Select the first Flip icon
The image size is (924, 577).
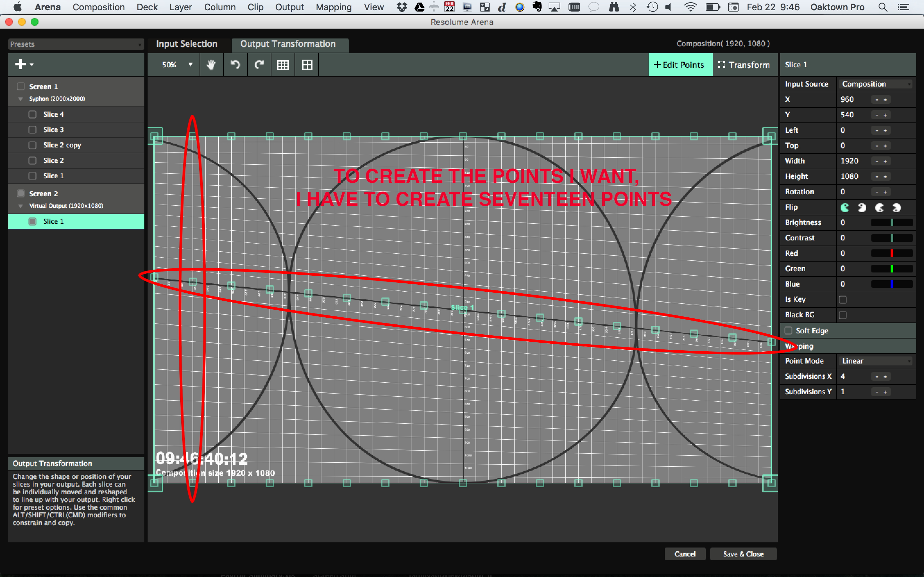point(845,208)
